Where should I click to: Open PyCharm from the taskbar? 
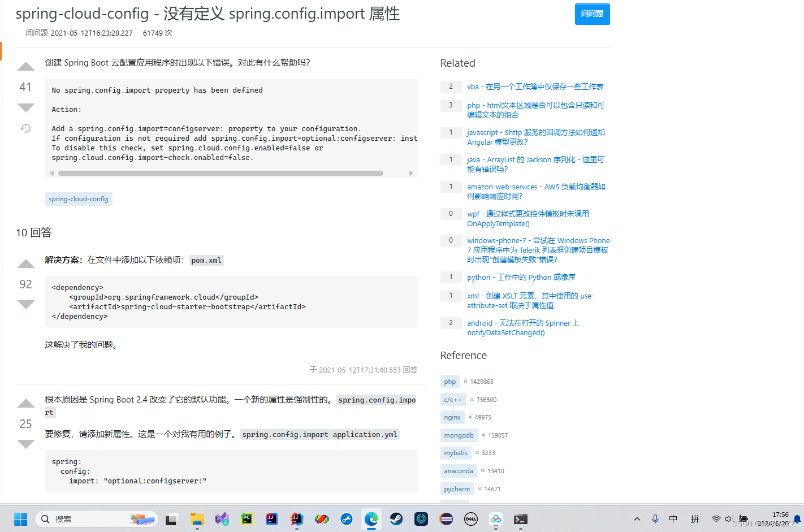point(247,519)
